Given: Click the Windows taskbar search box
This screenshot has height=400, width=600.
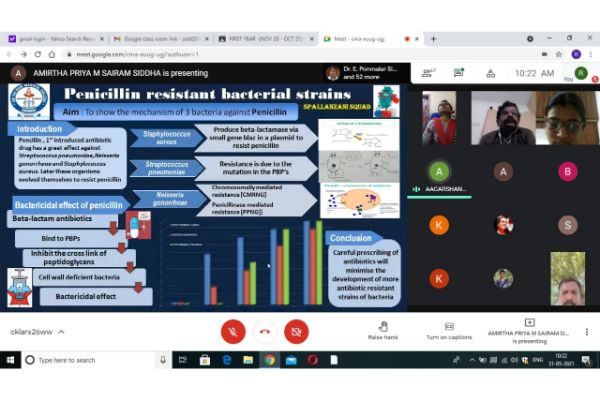Looking at the screenshot, I should click(x=90, y=360).
